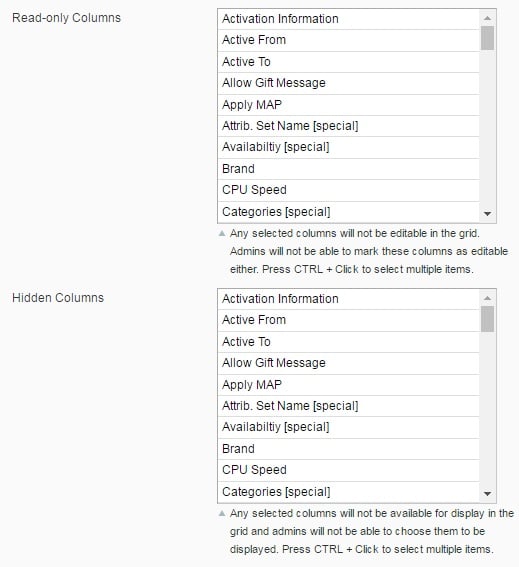Select Allow Gift Message in Read-only Columns
This screenshot has width=519, height=567.
pos(349,84)
